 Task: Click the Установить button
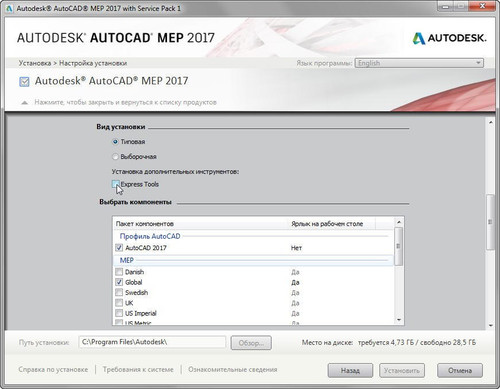[x=402, y=370]
